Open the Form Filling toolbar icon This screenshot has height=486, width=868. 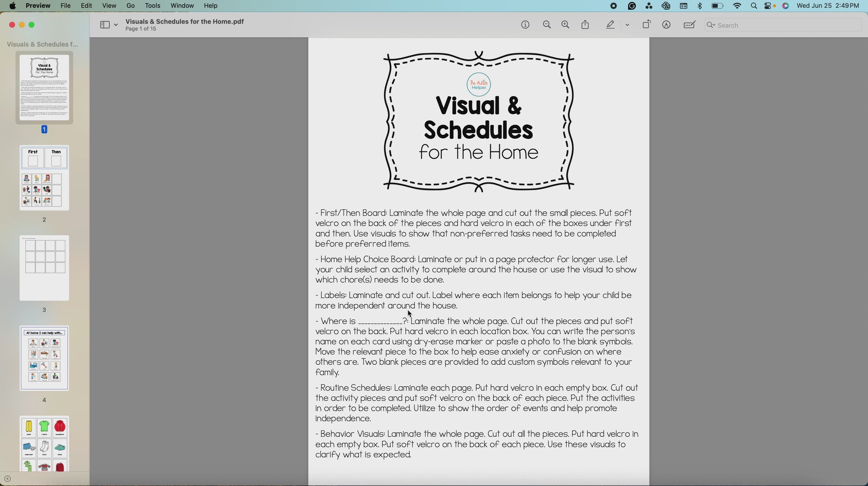coord(690,25)
